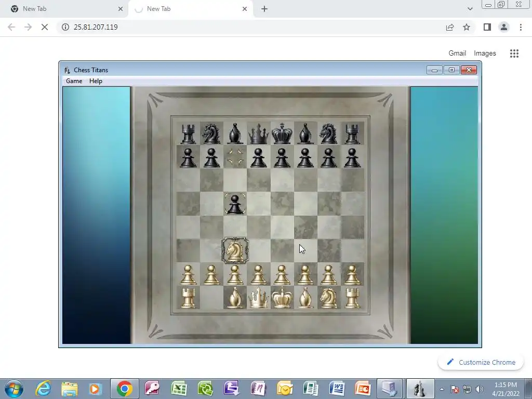Image resolution: width=532 pixels, height=399 pixels.
Task: Open the clock showing 1:15 PM
Action: (506, 389)
